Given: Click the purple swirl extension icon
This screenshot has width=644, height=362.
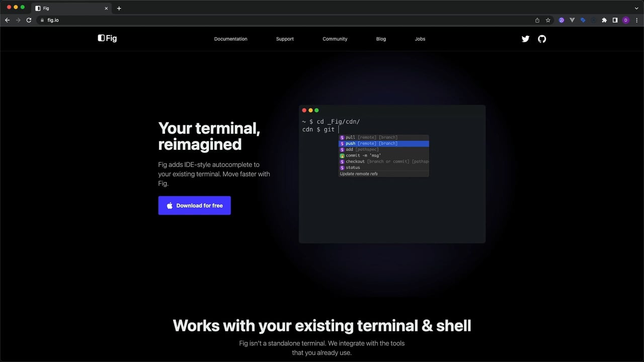Looking at the screenshot, I should pyautogui.click(x=561, y=20).
